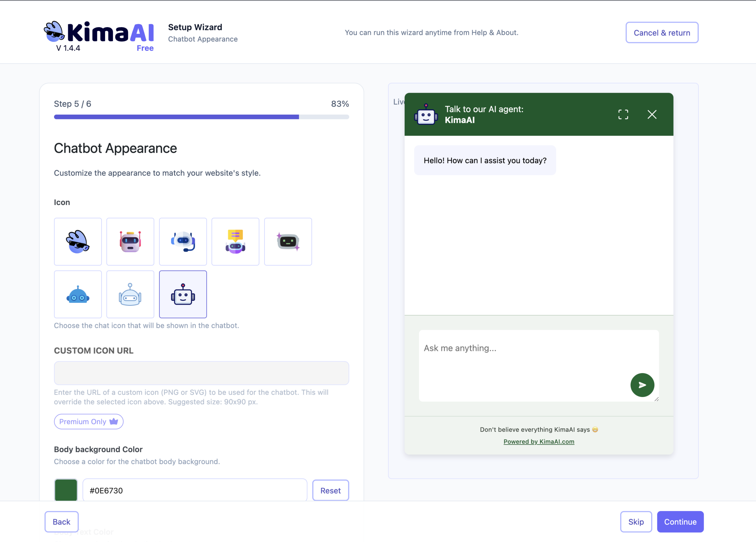Click the hex color input field
The image size is (756, 542).
tap(195, 490)
